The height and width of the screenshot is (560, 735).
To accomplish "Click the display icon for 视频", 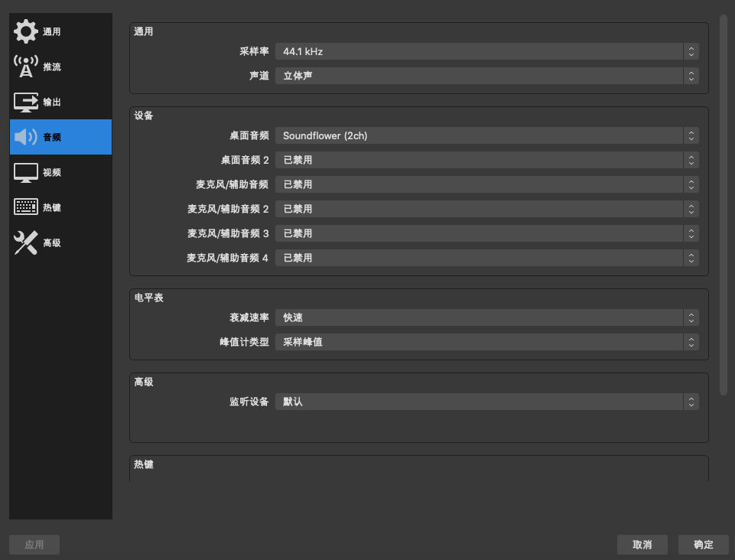I will (26, 172).
